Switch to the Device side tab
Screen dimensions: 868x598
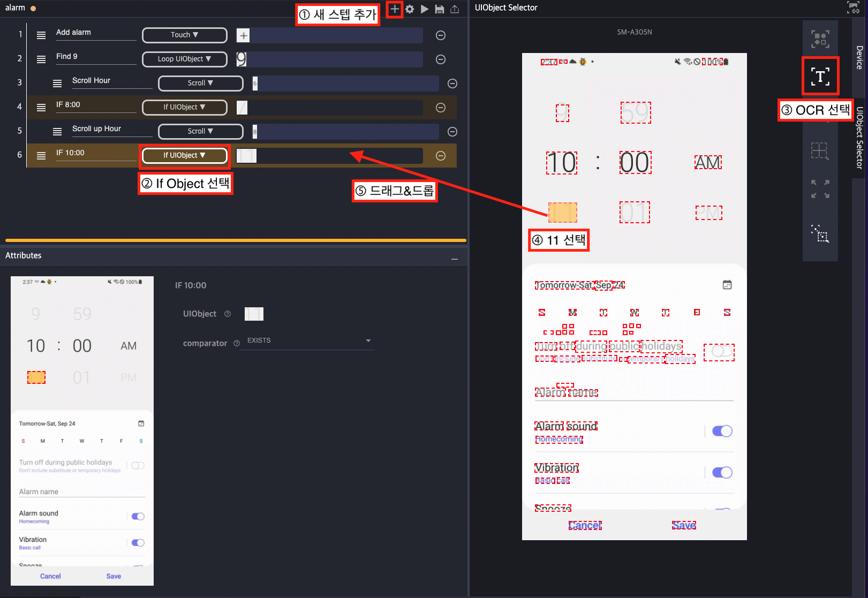tap(859, 57)
